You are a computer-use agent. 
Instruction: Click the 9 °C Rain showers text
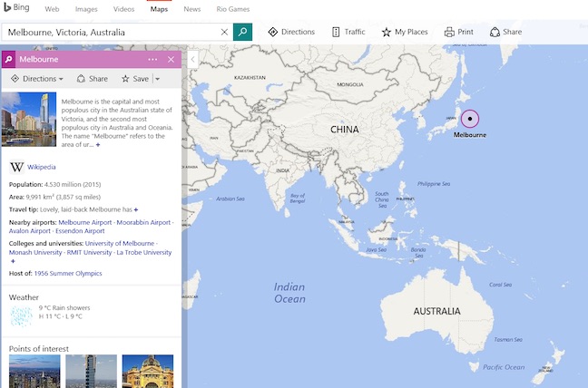pyautogui.click(x=64, y=308)
